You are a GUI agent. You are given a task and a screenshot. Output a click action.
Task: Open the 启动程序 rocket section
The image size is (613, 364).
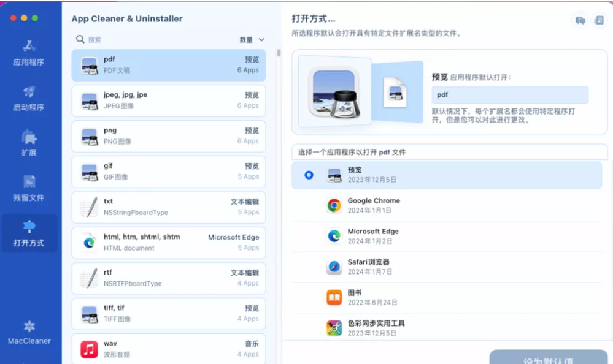pyautogui.click(x=29, y=99)
